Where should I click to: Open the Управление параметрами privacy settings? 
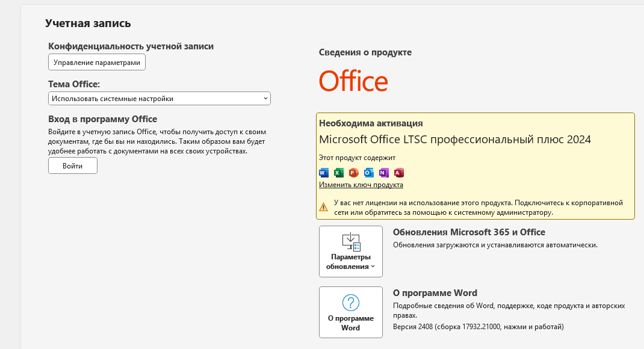pyautogui.click(x=97, y=63)
